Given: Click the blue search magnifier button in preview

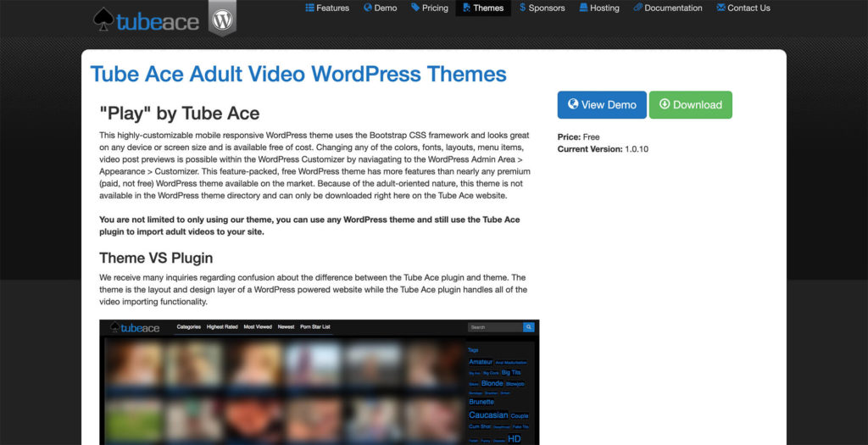Looking at the screenshot, I should pos(529,327).
